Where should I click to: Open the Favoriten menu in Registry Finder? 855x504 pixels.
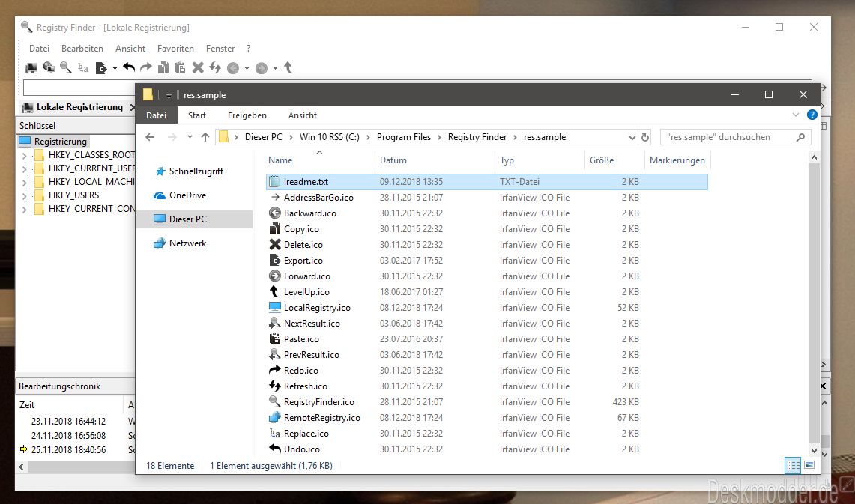point(175,49)
